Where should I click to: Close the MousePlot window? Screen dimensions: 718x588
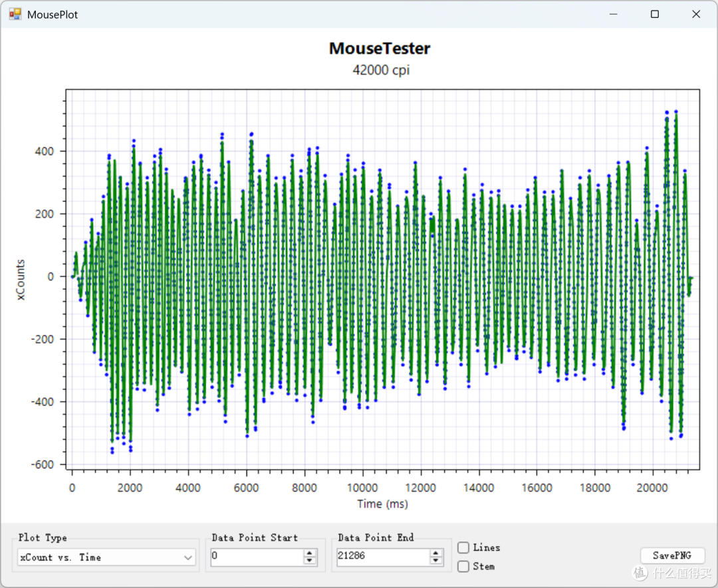(696, 14)
